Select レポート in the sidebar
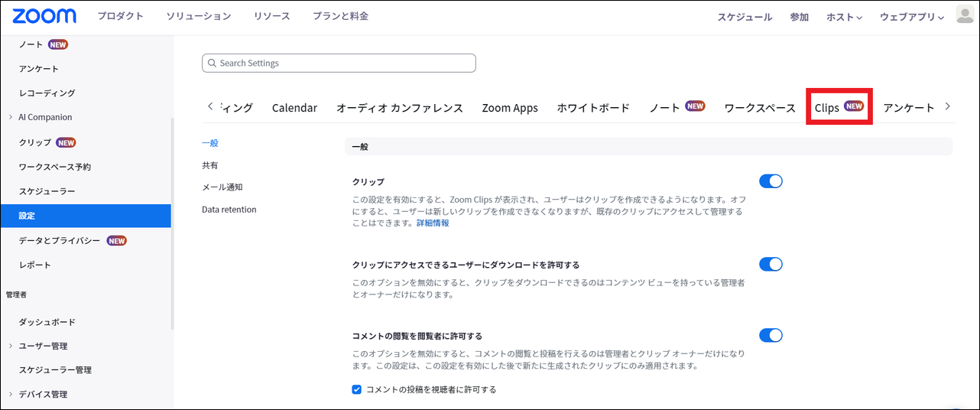Screen dimensions: 980x410 pyautogui.click(x=34, y=265)
